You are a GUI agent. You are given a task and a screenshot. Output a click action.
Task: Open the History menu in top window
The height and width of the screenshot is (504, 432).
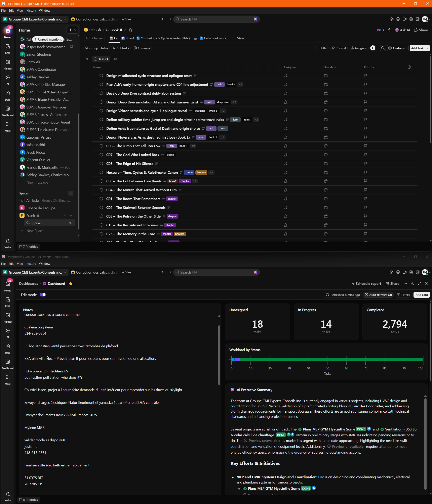tap(31, 10)
